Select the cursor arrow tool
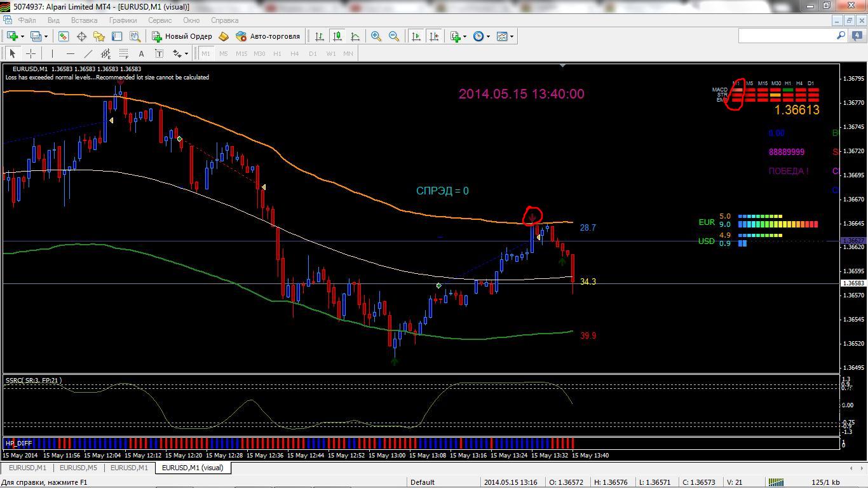 (13, 53)
